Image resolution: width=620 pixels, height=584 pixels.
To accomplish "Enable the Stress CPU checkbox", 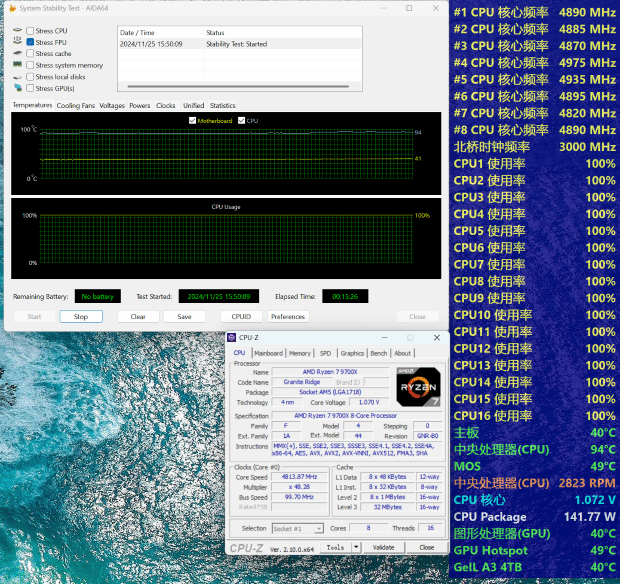I will [30, 31].
